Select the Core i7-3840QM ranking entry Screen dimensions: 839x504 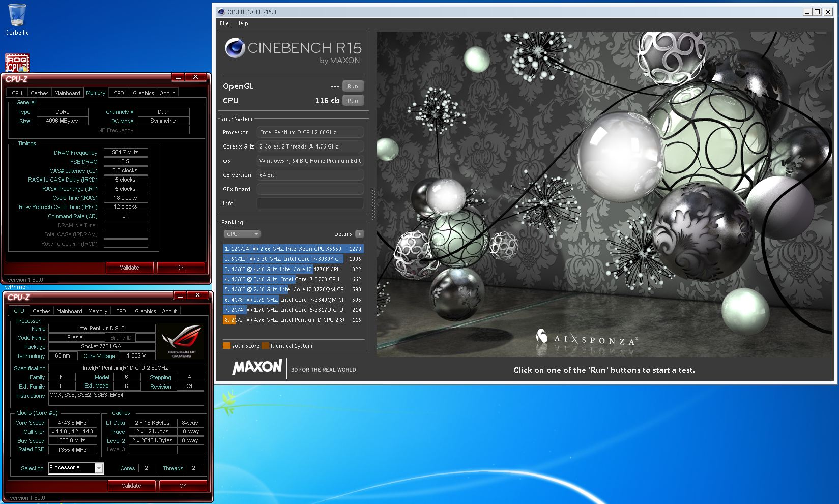(293, 300)
